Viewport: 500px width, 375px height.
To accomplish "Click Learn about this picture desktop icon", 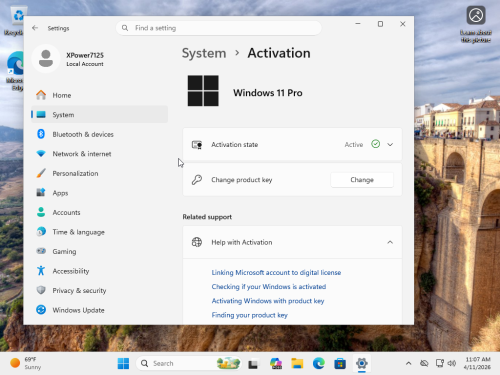I will (476, 24).
